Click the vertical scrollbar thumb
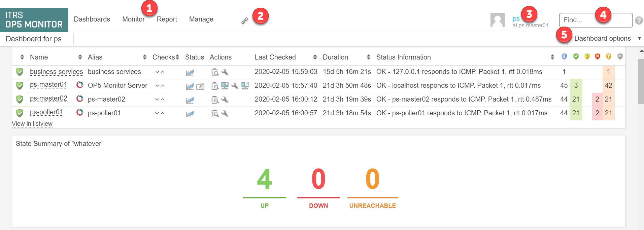 (x=641, y=82)
